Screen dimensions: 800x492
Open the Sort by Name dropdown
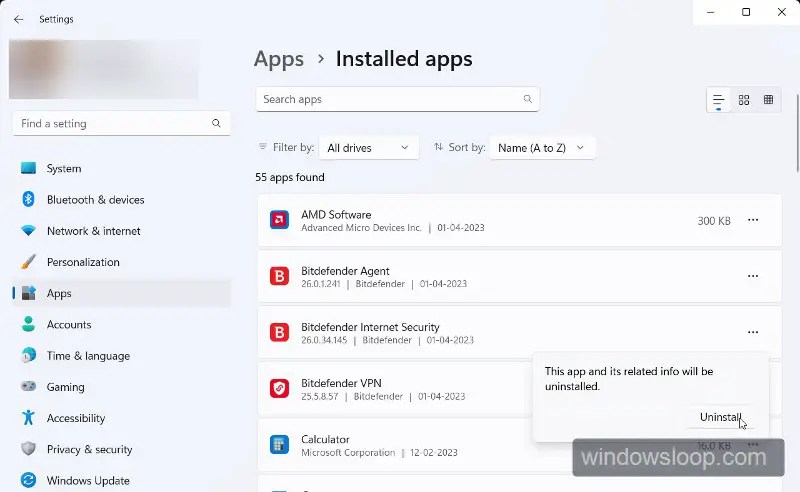tap(542, 148)
